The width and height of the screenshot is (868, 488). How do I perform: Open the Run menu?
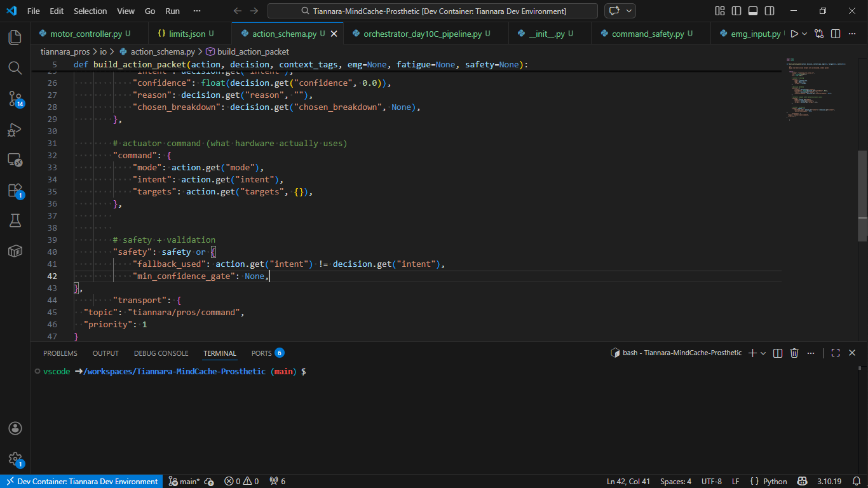click(x=172, y=11)
